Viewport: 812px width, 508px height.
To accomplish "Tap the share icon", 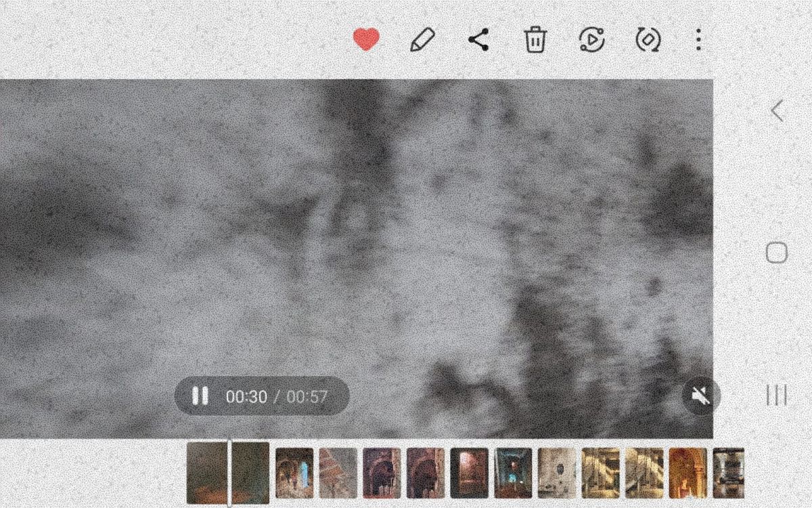I will [479, 40].
